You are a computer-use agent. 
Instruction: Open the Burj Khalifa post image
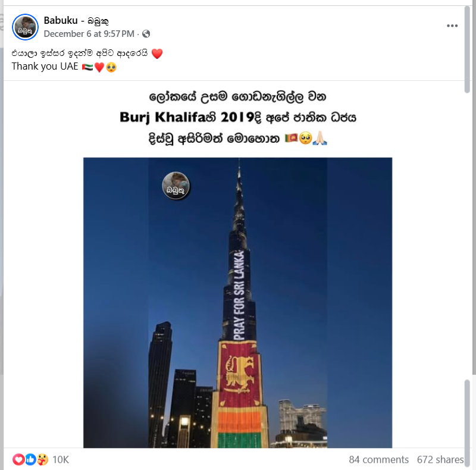pyautogui.click(x=237, y=302)
